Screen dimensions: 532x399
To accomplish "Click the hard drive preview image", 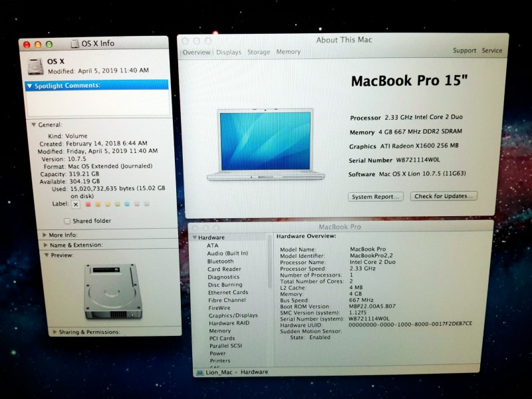I will 113,291.
